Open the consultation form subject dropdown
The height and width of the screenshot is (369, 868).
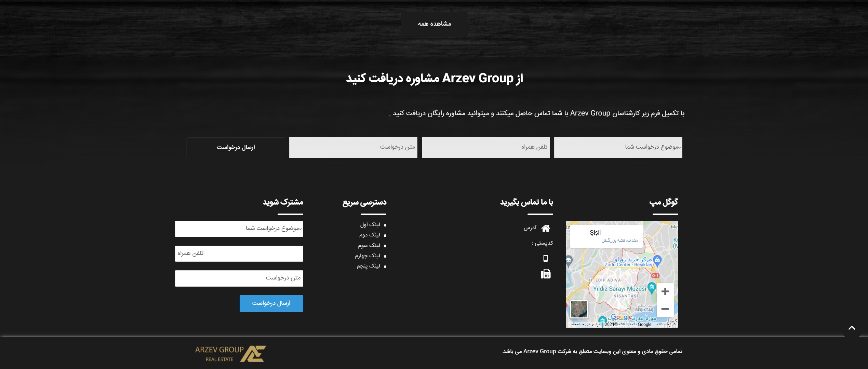coord(618,148)
